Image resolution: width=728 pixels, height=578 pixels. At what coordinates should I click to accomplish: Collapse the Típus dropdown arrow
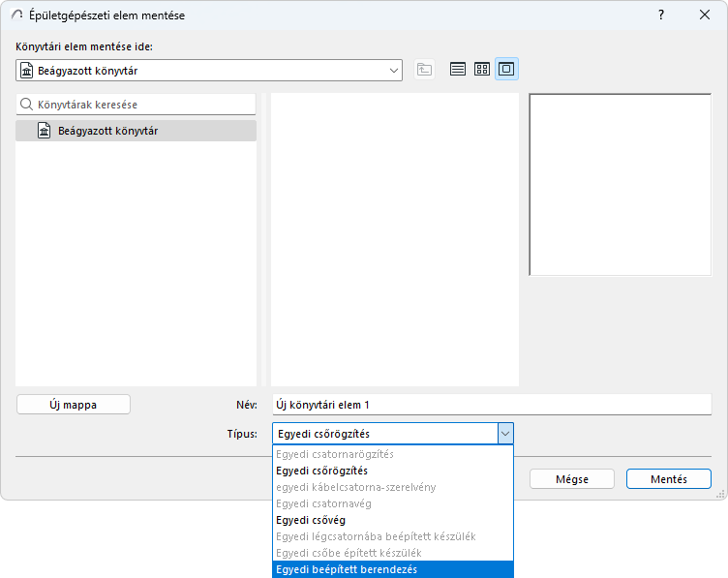505,434
